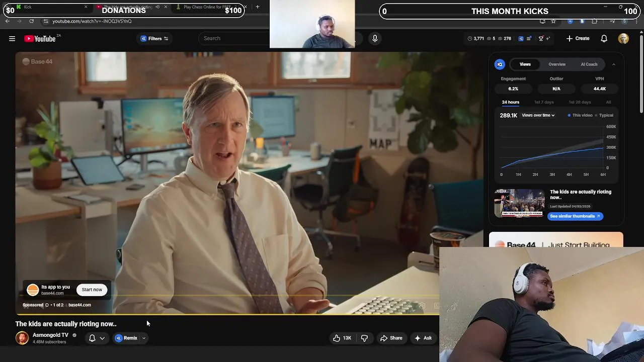The width and height of the screenshot is (644, 362).
Task: Open browser extensions puzzle icon
Action: tap(595, 21)
